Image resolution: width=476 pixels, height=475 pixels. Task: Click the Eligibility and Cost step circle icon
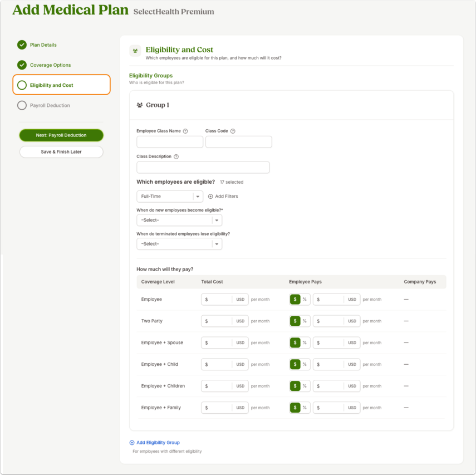[x=22, y=85]
